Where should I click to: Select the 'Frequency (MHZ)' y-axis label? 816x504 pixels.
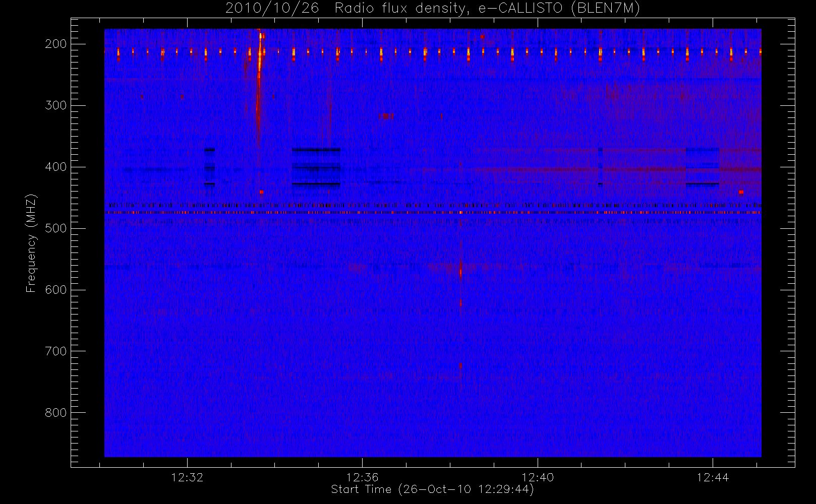31,243
